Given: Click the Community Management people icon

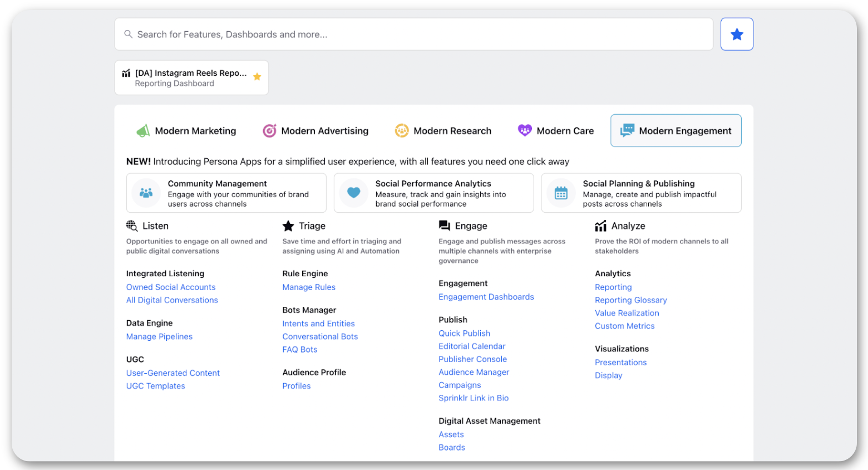Looking at the screenshot, I should click(146, 193).
